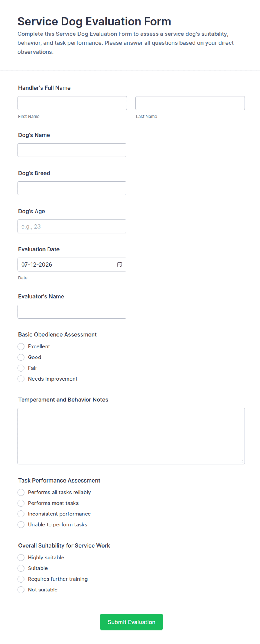Select the Good obedience radio option
The width and height of the screenshot is (260, 644).
coord(21,357)
